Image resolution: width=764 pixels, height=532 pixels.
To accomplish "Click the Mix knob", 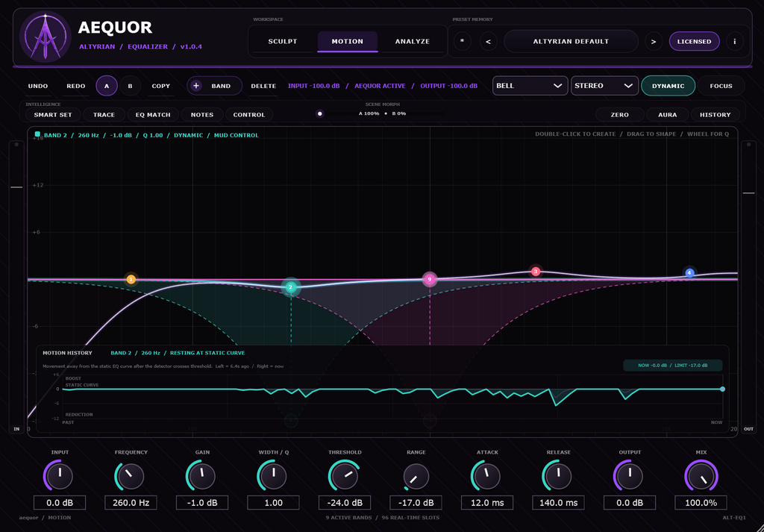I will click(701, 476).
